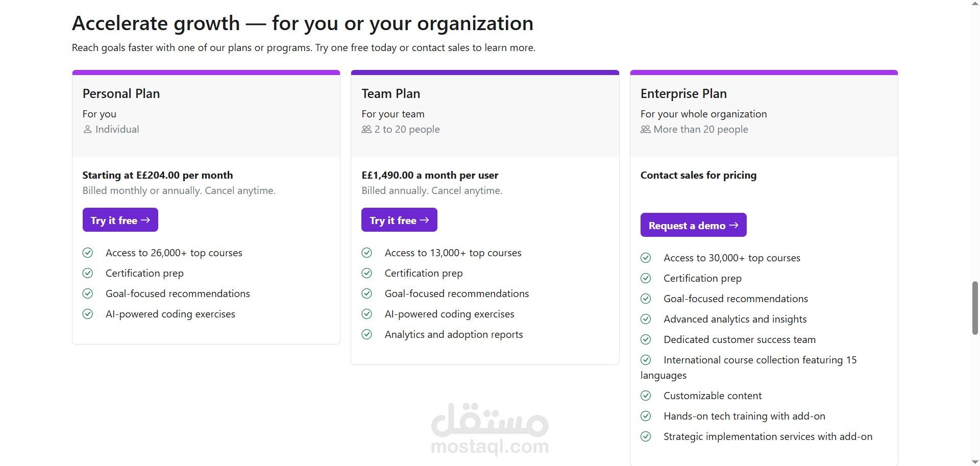Select the Team Plan heading
Viewport: 980px width, 466px height.
point(390,93)
